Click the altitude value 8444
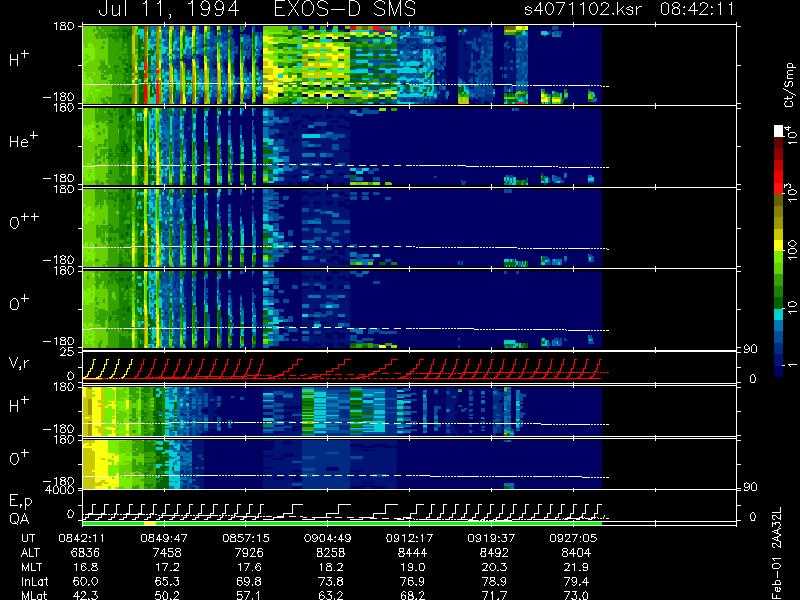This screenshot has width=800, height=600. 412,553
